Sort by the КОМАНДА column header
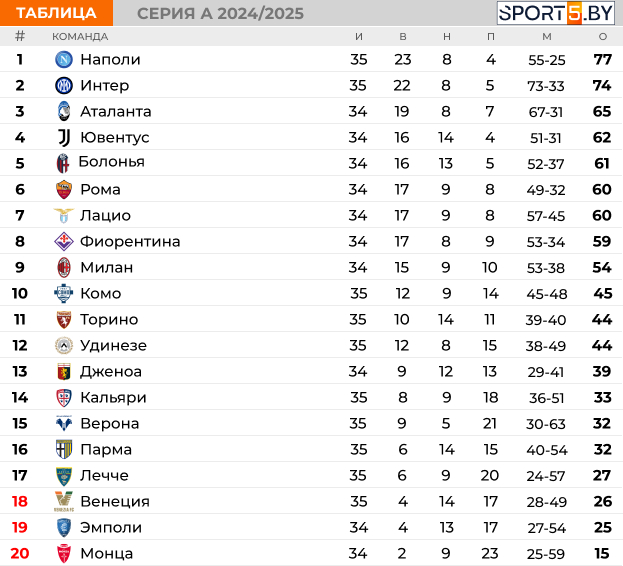 click(80, 37)
